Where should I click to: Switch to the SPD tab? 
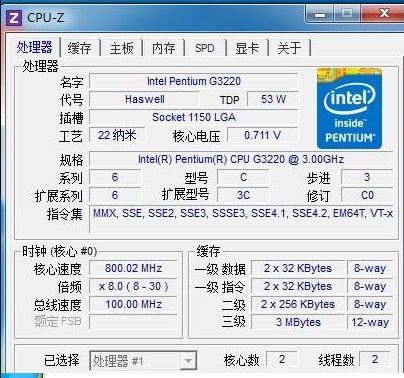tap(205, 48)
